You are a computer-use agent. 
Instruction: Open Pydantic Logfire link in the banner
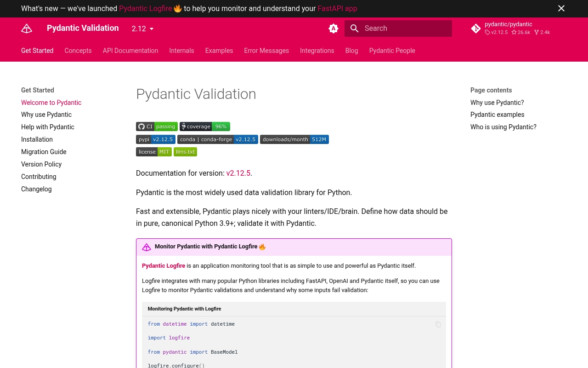pyautogui.click(x=146, y=8)
